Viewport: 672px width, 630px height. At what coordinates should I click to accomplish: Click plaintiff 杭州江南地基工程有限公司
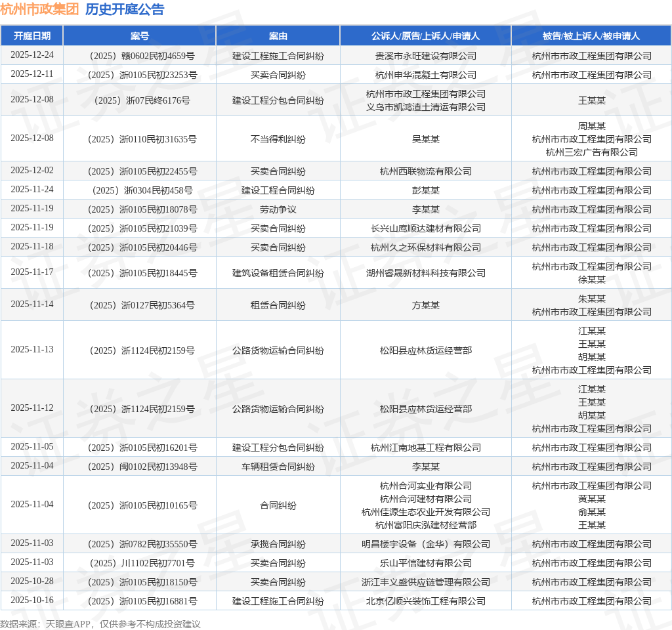425,448
